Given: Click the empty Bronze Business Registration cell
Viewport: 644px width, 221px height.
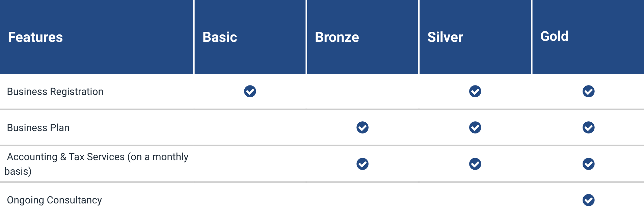Looking at the screenshot, I should pos(363,91).
